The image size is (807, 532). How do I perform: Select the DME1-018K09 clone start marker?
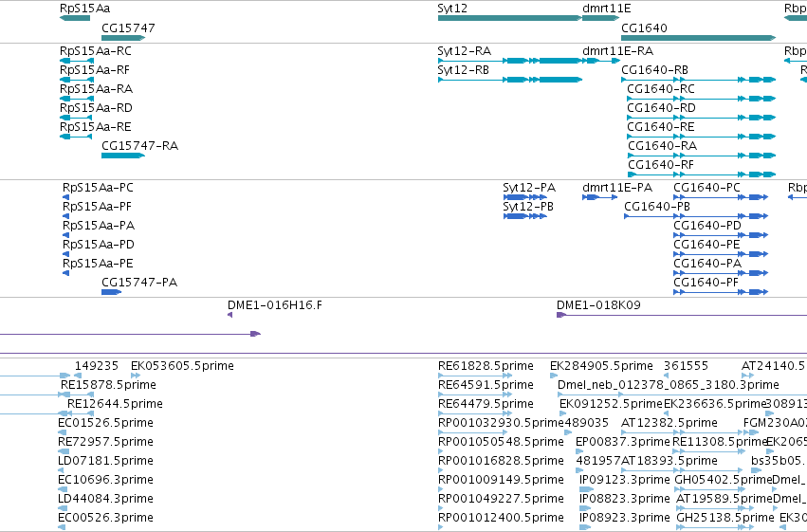coord(561,315)
